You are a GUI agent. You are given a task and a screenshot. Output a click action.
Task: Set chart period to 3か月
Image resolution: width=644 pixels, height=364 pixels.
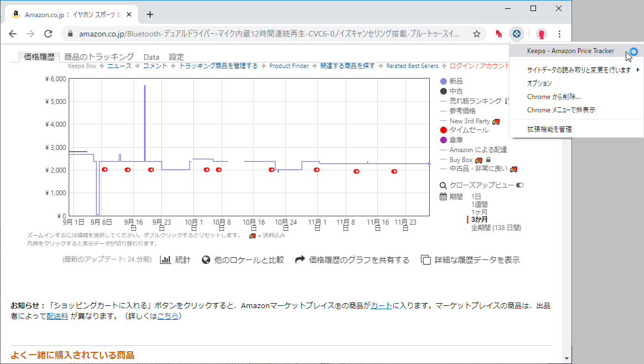[x=480, y=220]
